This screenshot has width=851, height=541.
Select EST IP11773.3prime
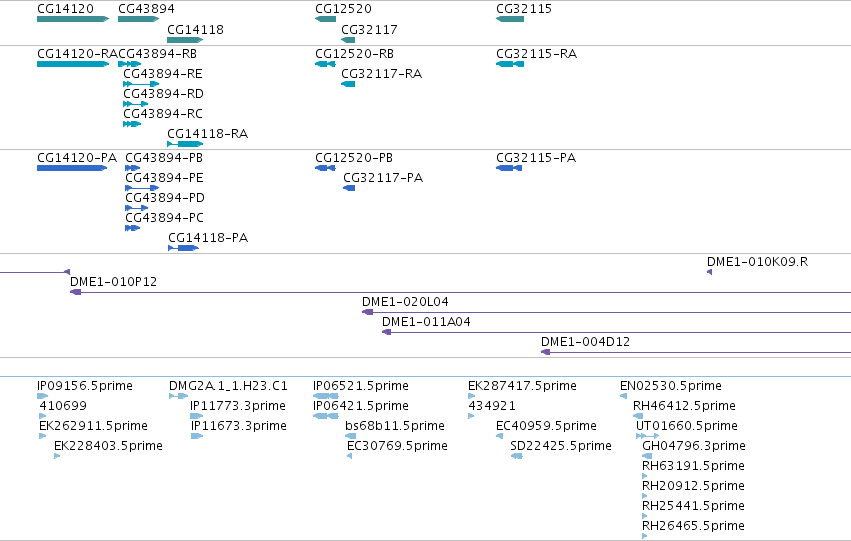pos(196,416)
